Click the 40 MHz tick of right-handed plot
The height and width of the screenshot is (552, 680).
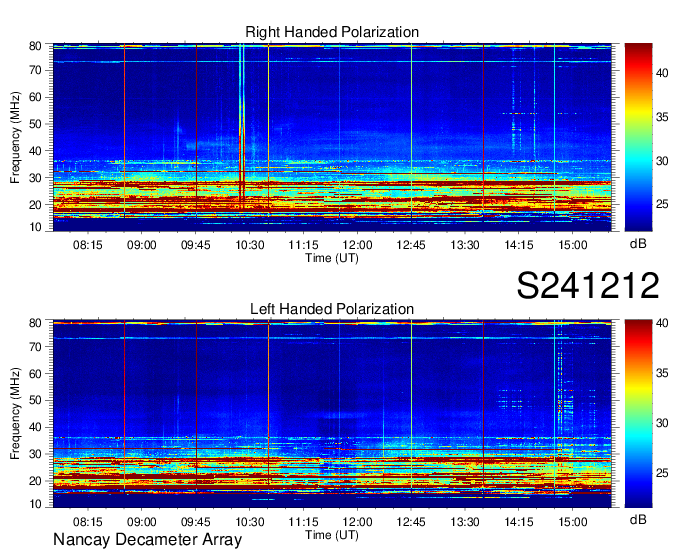point(35,151)
